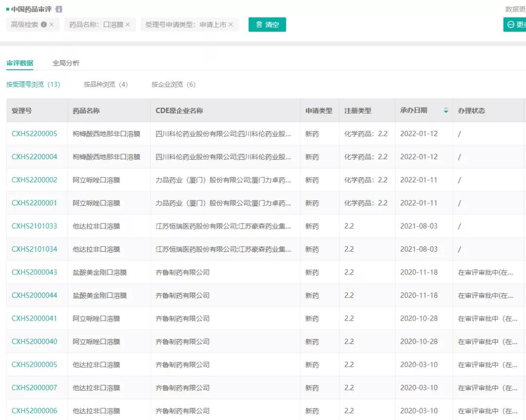Open acceptance number CXHS2101033
Image resolution: width=526 pixels, height=420 pixels.
[x=34, y=226]
